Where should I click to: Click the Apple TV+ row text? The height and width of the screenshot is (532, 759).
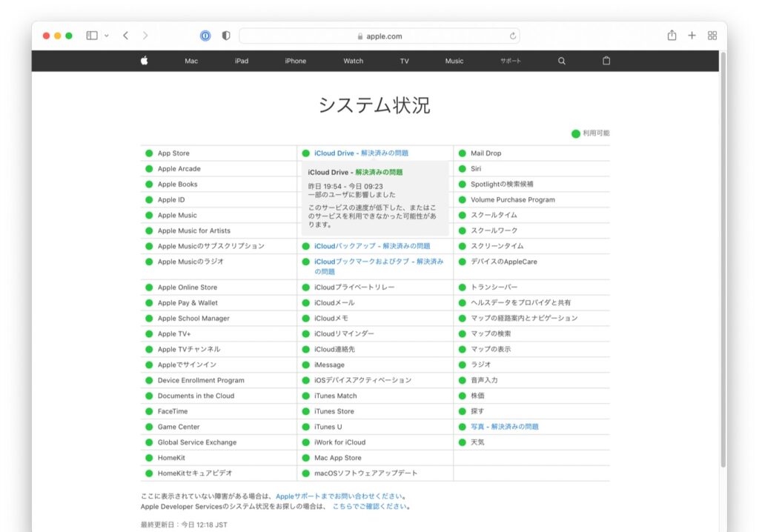(174, 333)
